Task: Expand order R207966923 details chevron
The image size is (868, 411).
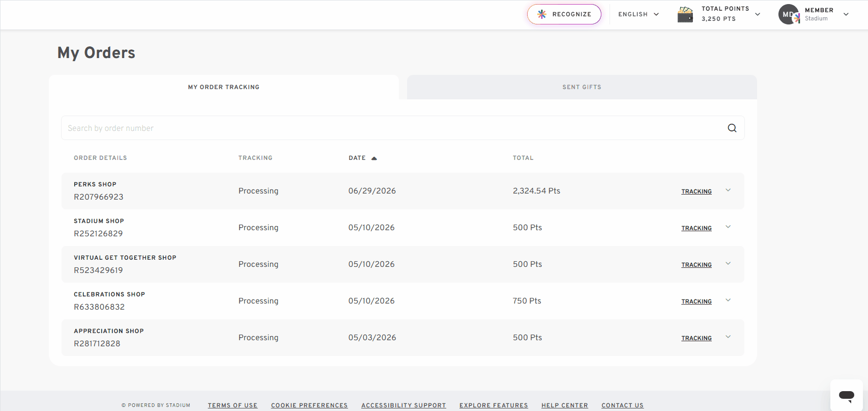Action: (x=728, y=190)
